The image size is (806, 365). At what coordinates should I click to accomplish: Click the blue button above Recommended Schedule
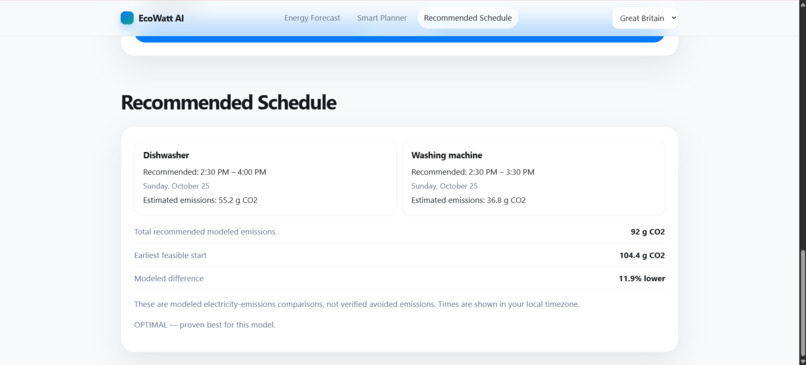point(399,39)
